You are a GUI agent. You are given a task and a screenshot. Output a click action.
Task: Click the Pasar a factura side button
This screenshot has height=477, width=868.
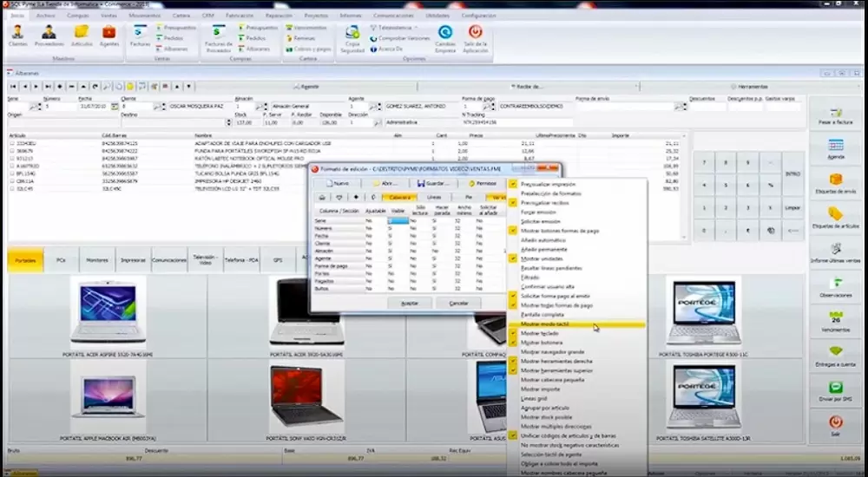pos(836,116)
